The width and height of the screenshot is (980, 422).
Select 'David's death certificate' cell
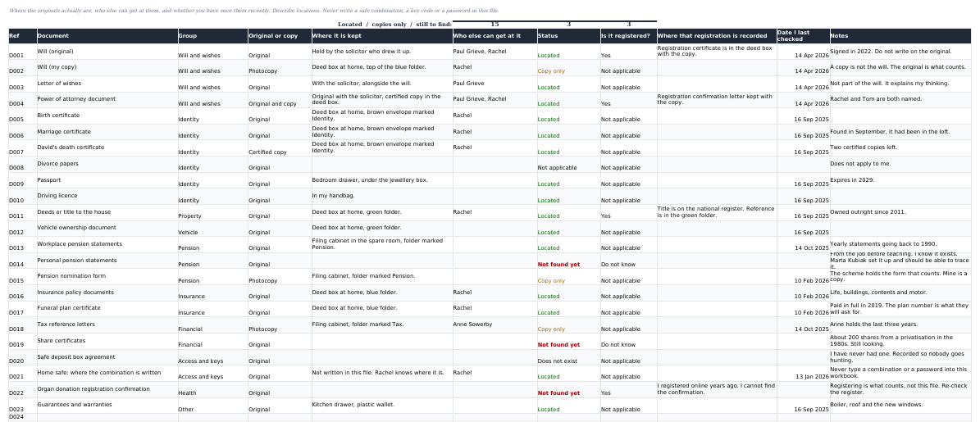[x=107, y=148]
